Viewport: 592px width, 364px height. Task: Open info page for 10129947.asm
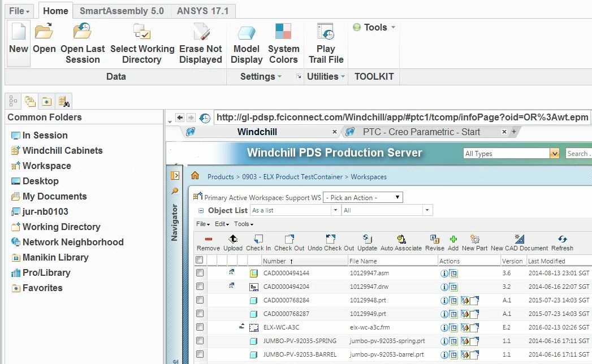444,273
